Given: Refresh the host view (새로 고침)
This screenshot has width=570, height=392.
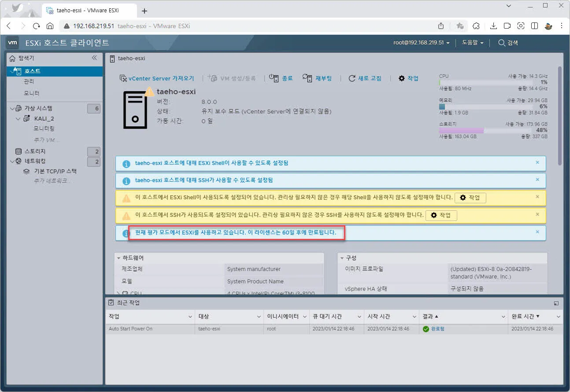Looking at the screenshot, I should [x=352, y=78].
